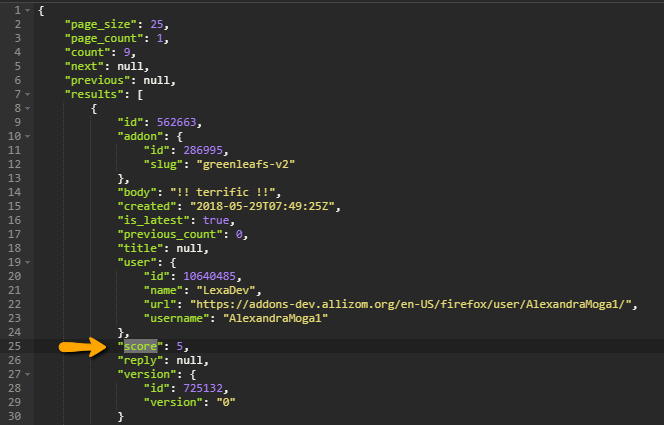The width and height of the screenshot is (664, 425).
Task: Click the timestamp "2018-05-29T07:49:25Z"
Action: point(262,206)
